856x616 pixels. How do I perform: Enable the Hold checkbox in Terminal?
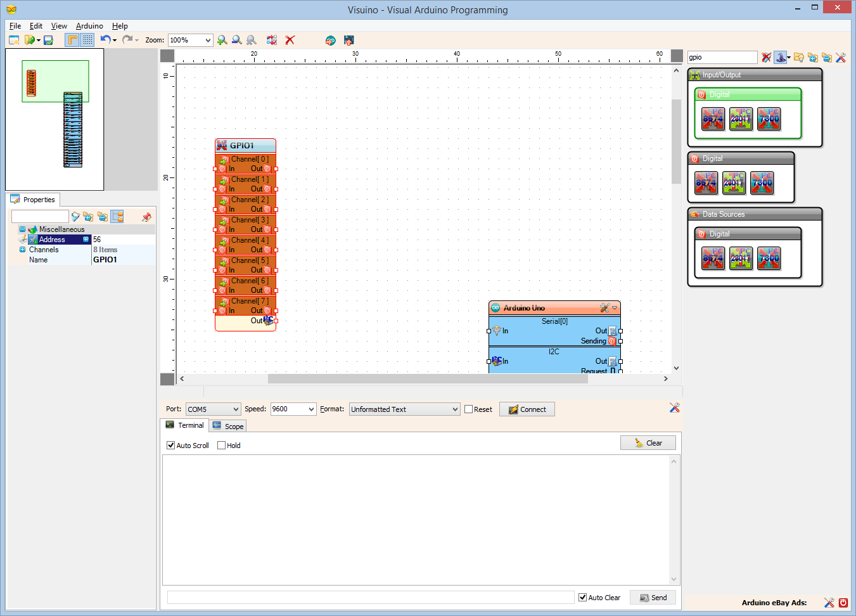[220, 445]
